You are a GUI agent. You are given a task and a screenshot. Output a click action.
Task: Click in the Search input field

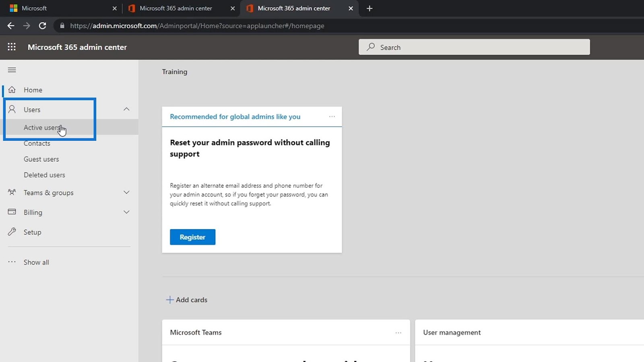[x=474, y=47]
